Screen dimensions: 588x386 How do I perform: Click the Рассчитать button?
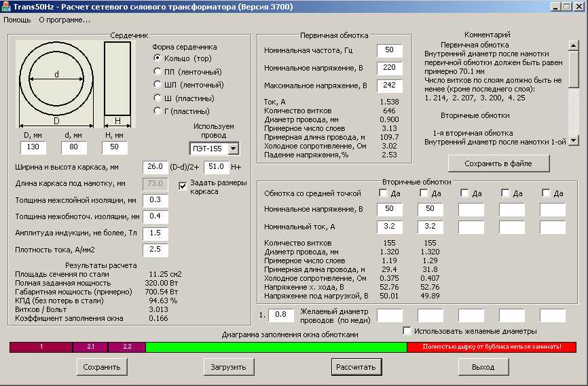pos(356,367)
